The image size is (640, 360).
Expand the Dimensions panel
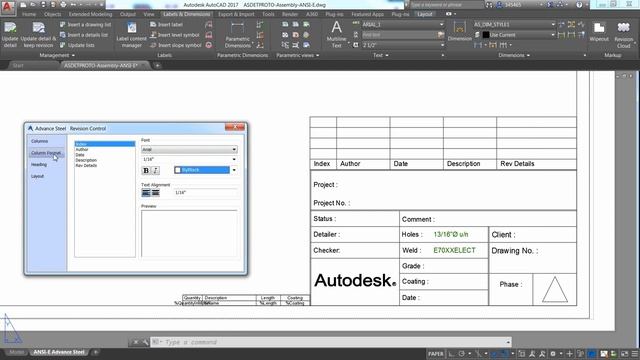click(513, 55)
